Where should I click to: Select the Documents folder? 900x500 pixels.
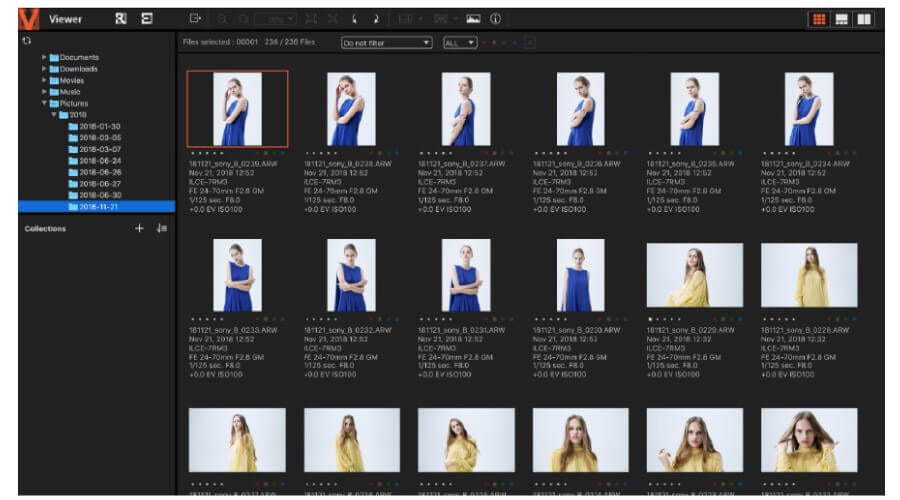pyautogui.click(x=74, y=57)
